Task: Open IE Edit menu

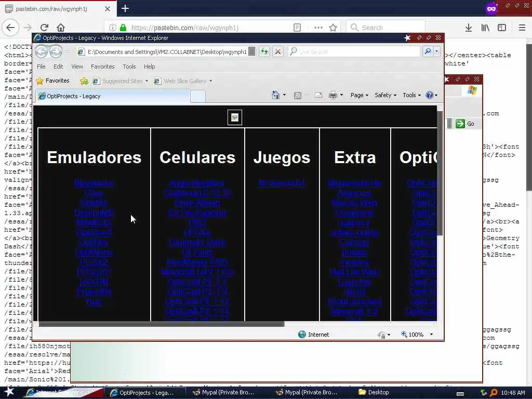Action: [x=58, y=66]
